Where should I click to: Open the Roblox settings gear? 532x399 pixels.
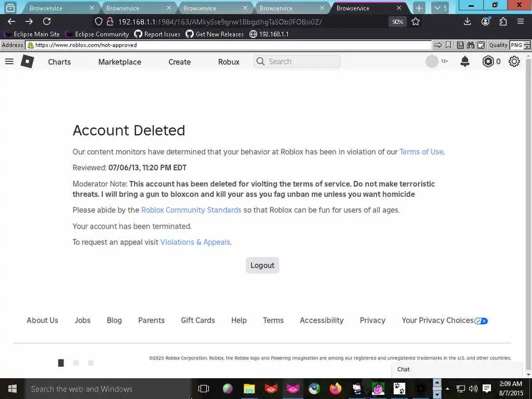[x=514, y=61]
